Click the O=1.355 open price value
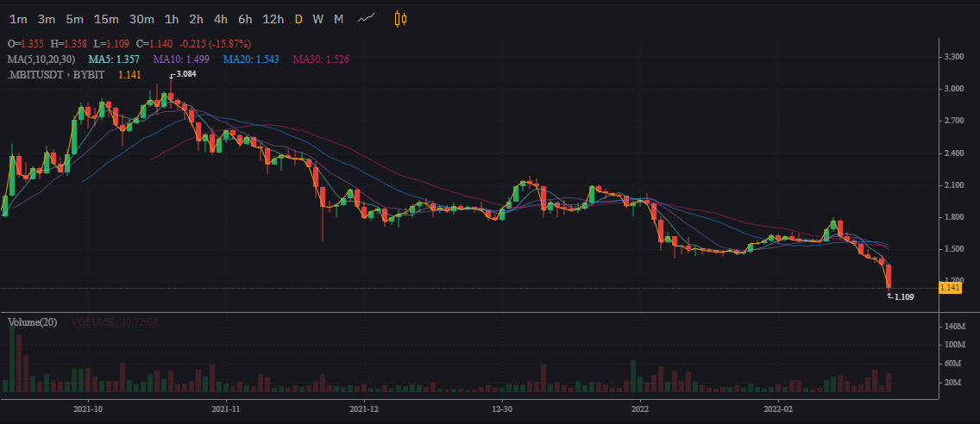Screen dimensions: 980x424 pos(28,44)
